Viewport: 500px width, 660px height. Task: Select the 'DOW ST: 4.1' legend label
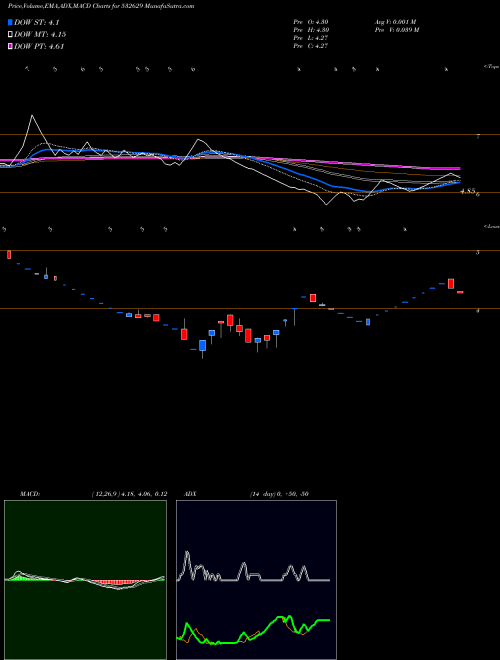coord(37,22)
